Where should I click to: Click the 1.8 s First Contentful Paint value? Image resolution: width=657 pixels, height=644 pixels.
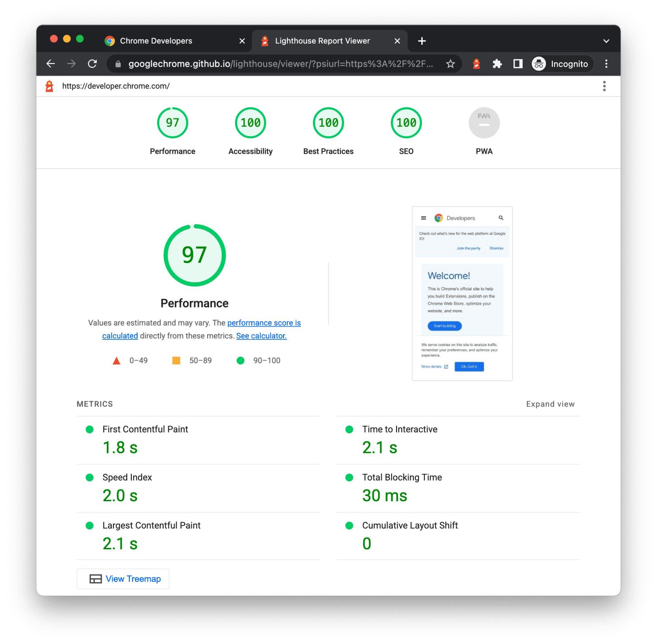point(120,448)
